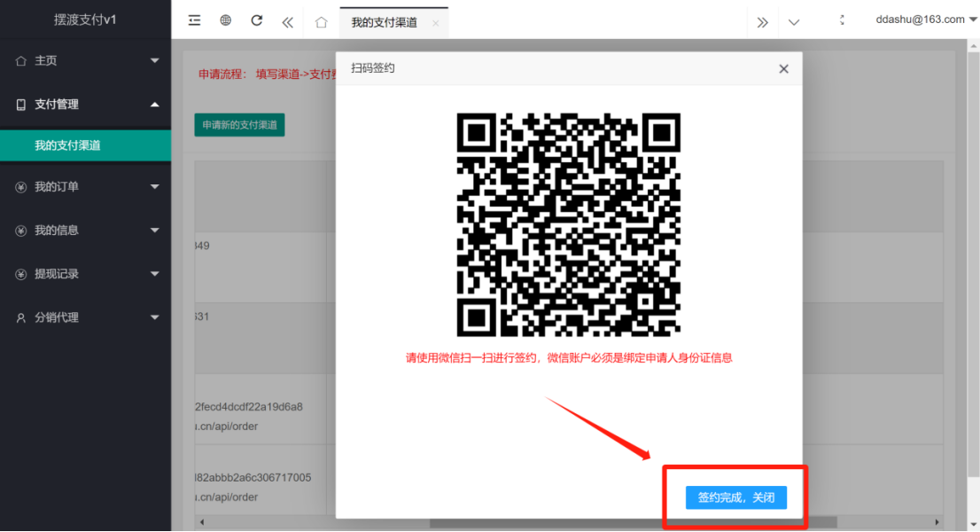
Task: Open the globe website icon
Action: click(226, 20)
